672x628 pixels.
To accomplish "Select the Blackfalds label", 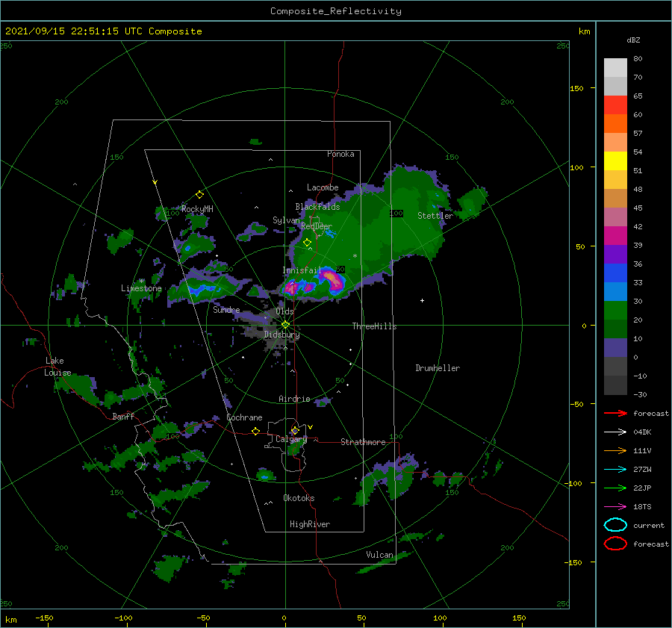I will [x=317, y=207].
